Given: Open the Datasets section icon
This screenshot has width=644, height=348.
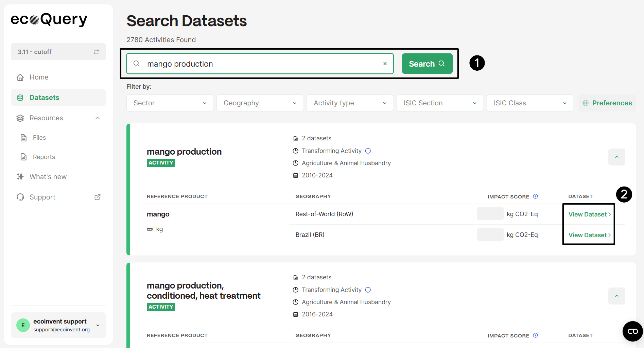Looking at the screenshot, I should pos(20,98).
